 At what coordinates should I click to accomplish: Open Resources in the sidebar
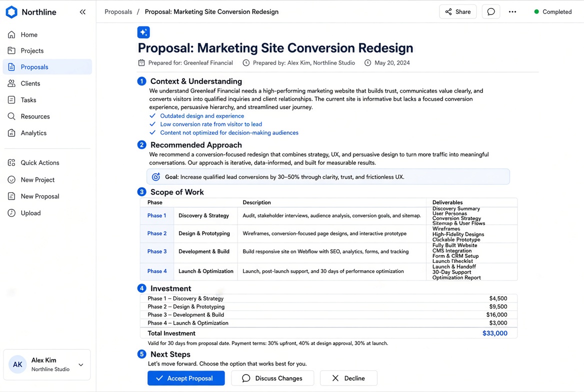47,116
